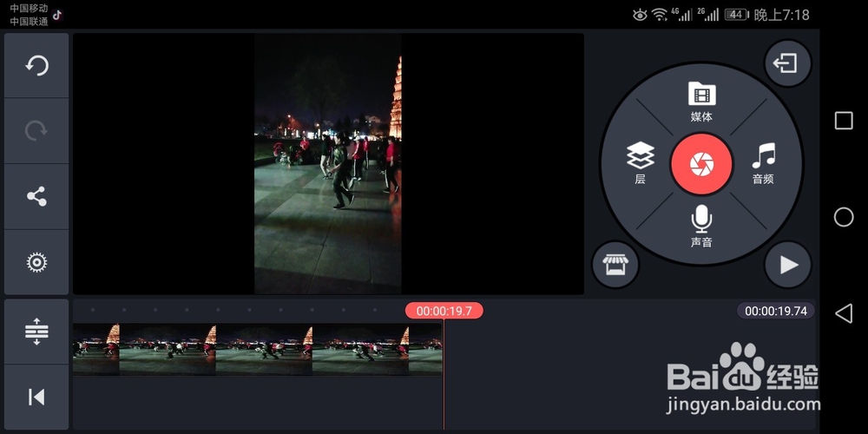
Task: Tap the Wi-Fi icon in status bar
Action: pyautogui.click(x=660, y=15)
